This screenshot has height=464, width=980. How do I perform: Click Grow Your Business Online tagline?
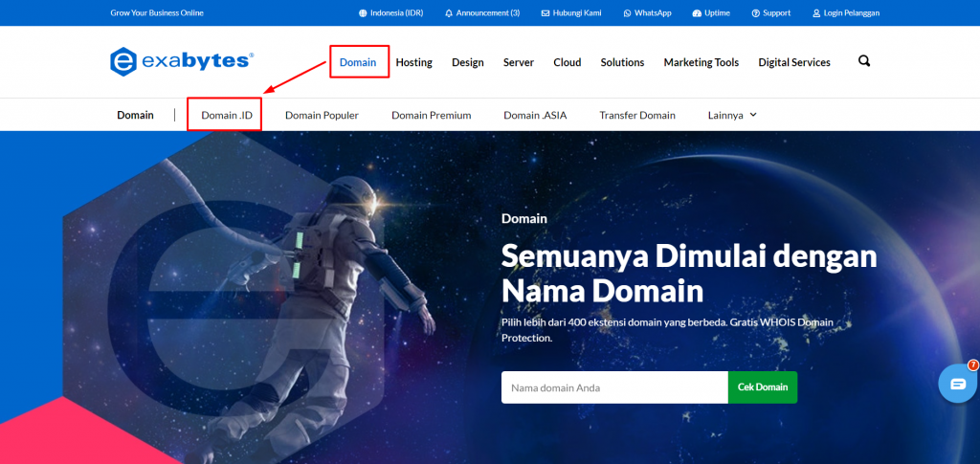[x=157, y=13]
